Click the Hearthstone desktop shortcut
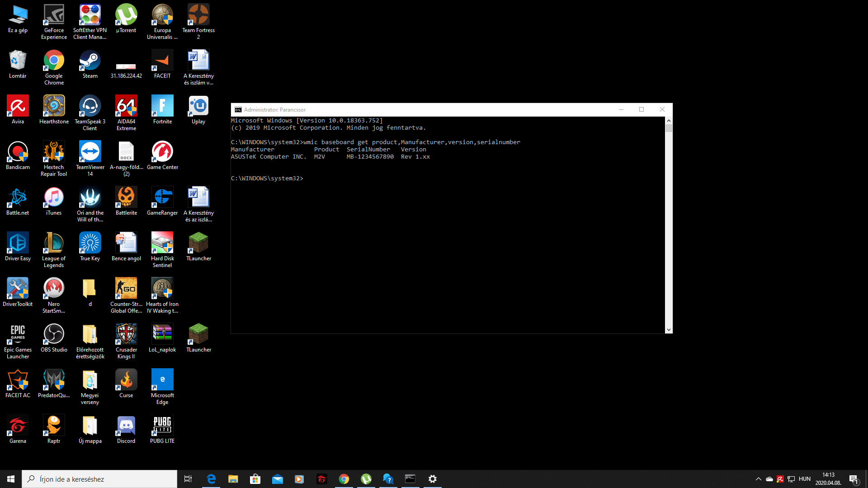Viewport: 868px width, 488px height. [x=54, y=107]
